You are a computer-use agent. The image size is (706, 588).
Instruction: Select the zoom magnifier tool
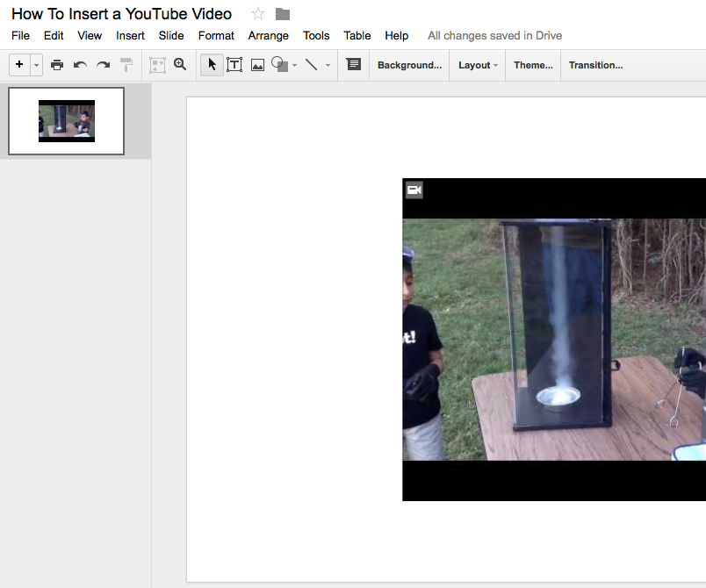pos(180,64)
